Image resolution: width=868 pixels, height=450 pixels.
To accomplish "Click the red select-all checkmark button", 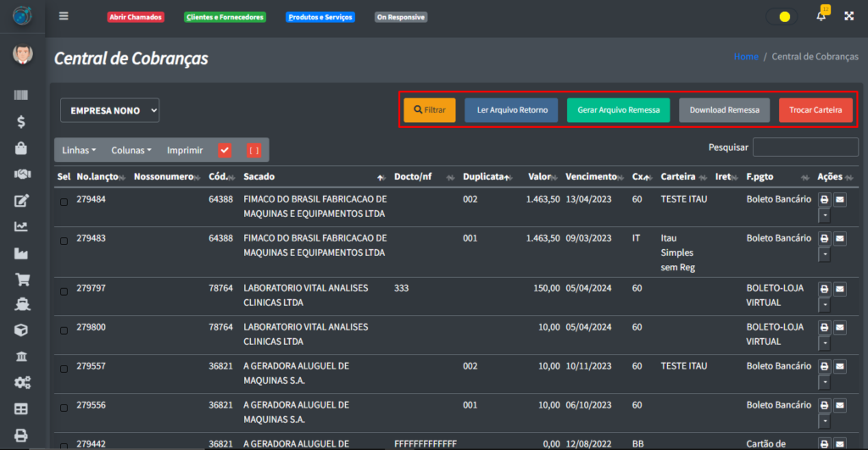I will pos(225,150).
